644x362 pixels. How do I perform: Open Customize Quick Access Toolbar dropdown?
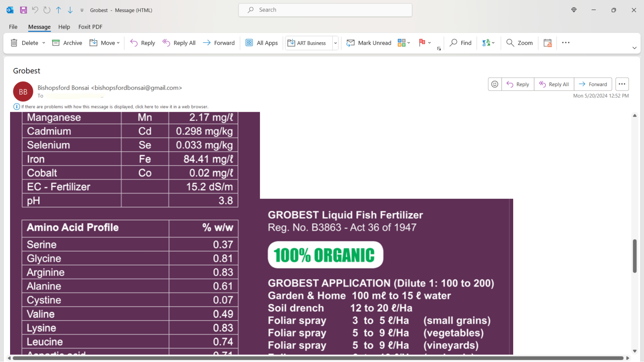(x=82, y=10)
